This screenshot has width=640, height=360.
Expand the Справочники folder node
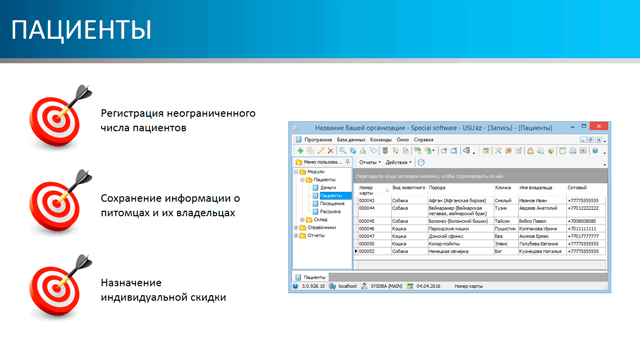tap(296, 227)
